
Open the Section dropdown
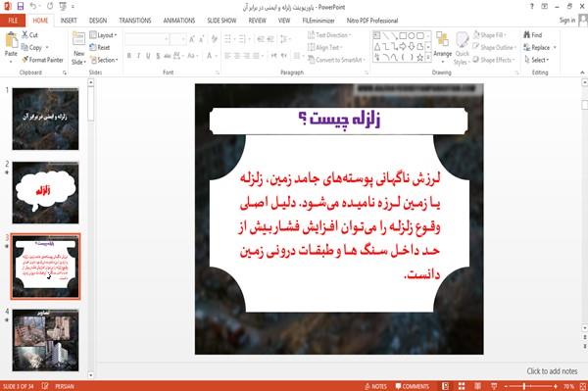point(104,60)
